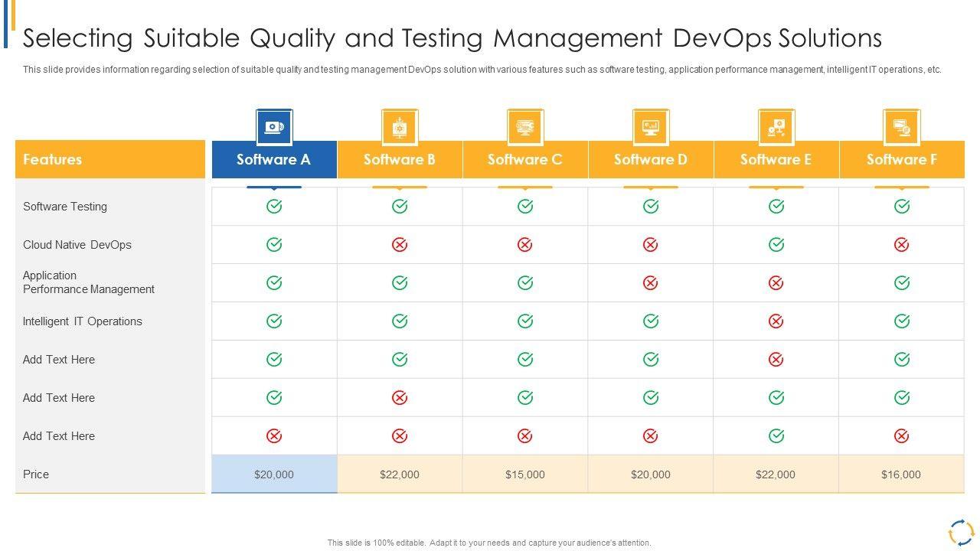Click the orange icon above Software B
Image resolution: width=980 pixels, height=551 pixels.
[x=400, y=127]
